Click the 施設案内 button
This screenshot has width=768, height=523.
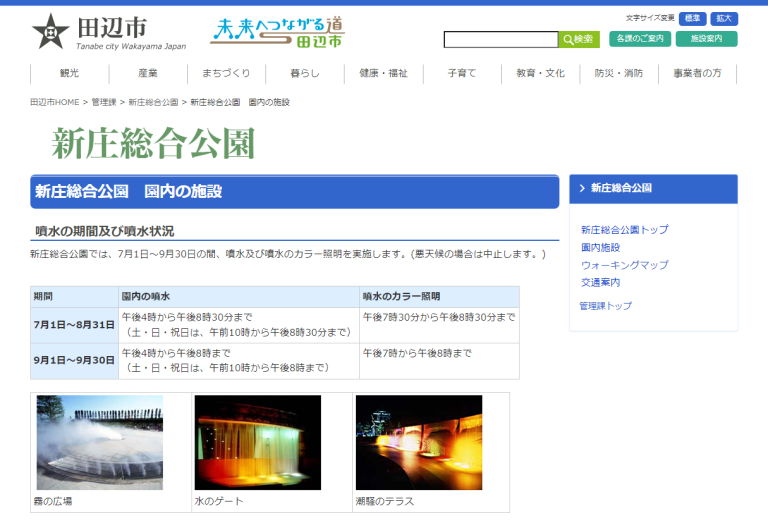tap(706, 39)
